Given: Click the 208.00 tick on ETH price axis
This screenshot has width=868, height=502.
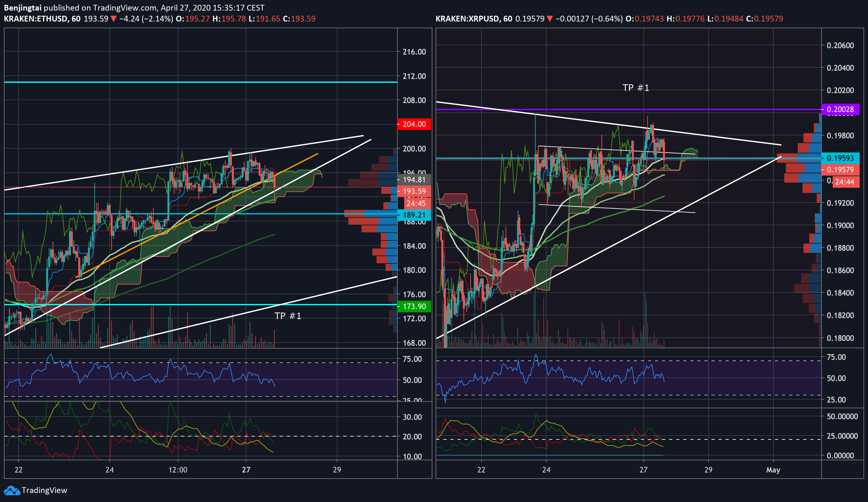Looking at the screenshot, I should pos(414,100).
